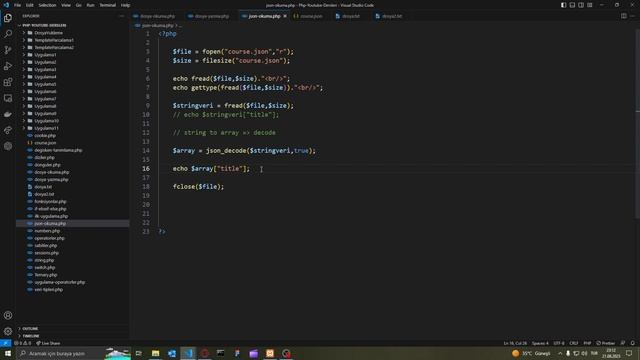Open the Run and Debug view
This screenshot has height=360, width=640.
coord(8,66)
